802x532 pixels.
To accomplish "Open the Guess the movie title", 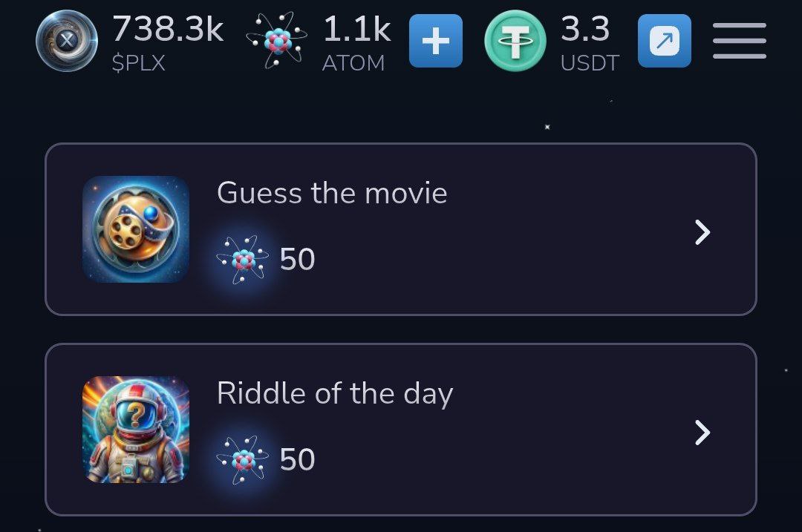I will (x=332, y=193).
